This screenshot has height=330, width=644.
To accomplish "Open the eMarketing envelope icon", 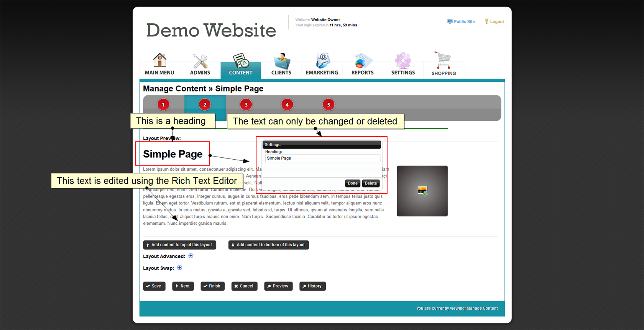I will [322, 61].
